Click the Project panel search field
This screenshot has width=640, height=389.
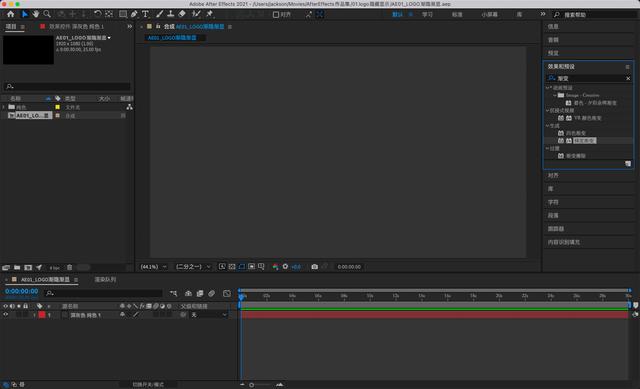click(67, 86)
